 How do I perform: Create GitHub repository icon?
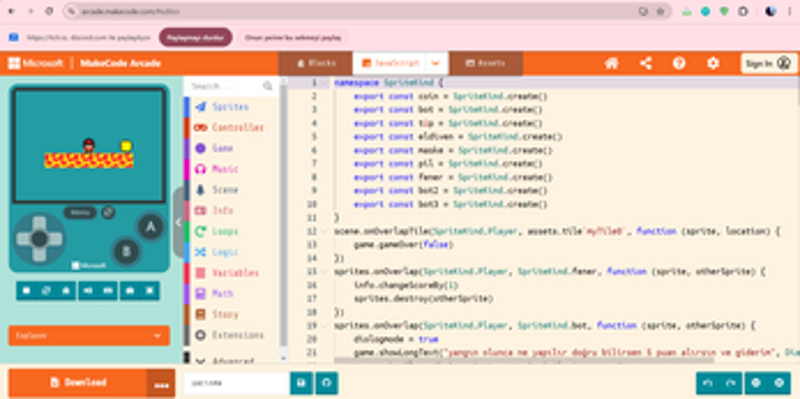coord(327,383)
